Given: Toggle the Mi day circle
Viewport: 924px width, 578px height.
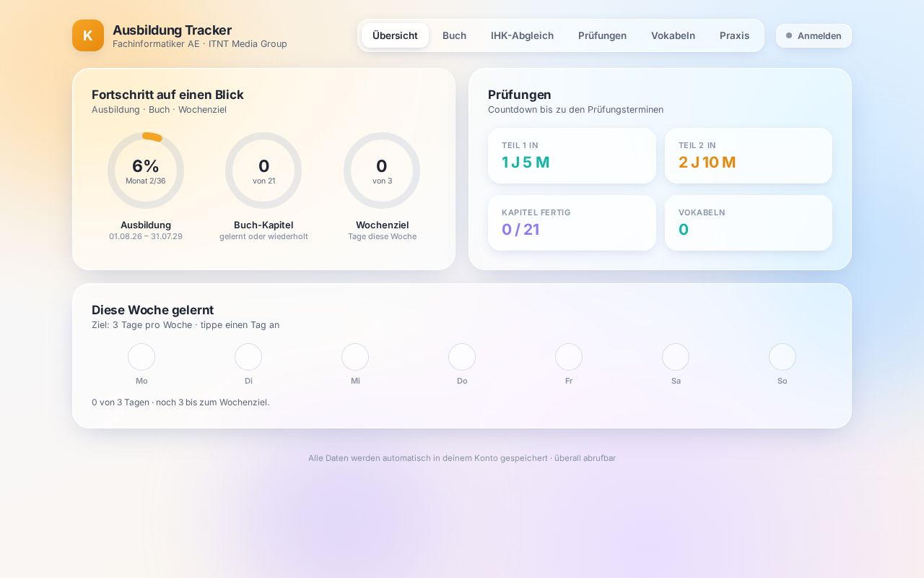Looking at the screenshot, I should click(x=355, y=357).
